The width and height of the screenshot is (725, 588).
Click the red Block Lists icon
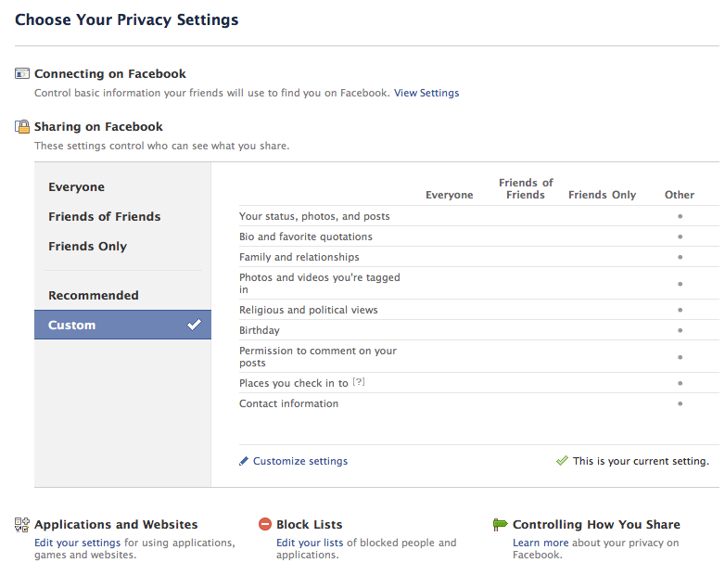point(265,525)
